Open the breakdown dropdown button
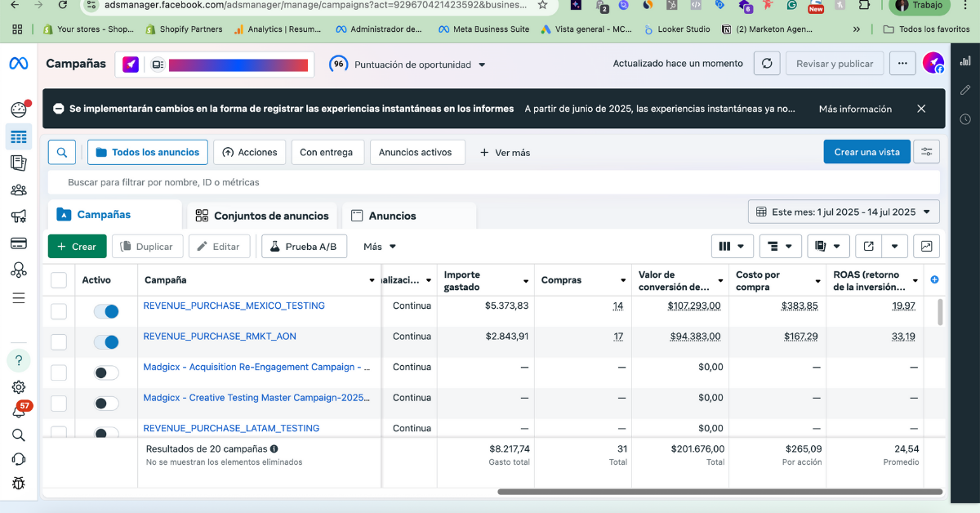 (781, 246)
